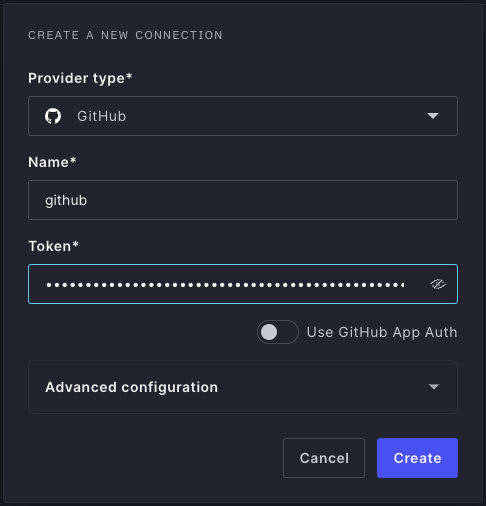
Task: Click the "Token*" field label
Action: pyautogui.click(x=53, y=246)
